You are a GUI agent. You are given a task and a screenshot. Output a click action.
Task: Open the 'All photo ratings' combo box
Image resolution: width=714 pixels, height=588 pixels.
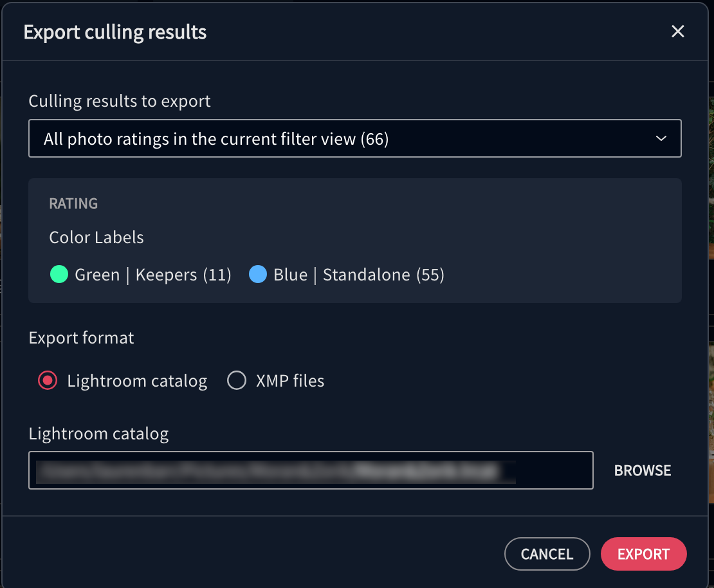[354, 138]
